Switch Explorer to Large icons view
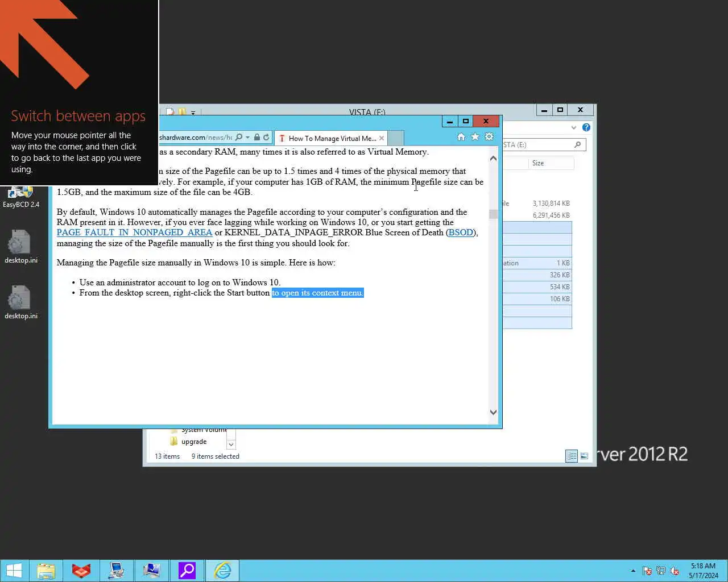Screen dimensions: 728x582 tap(584, 456)
